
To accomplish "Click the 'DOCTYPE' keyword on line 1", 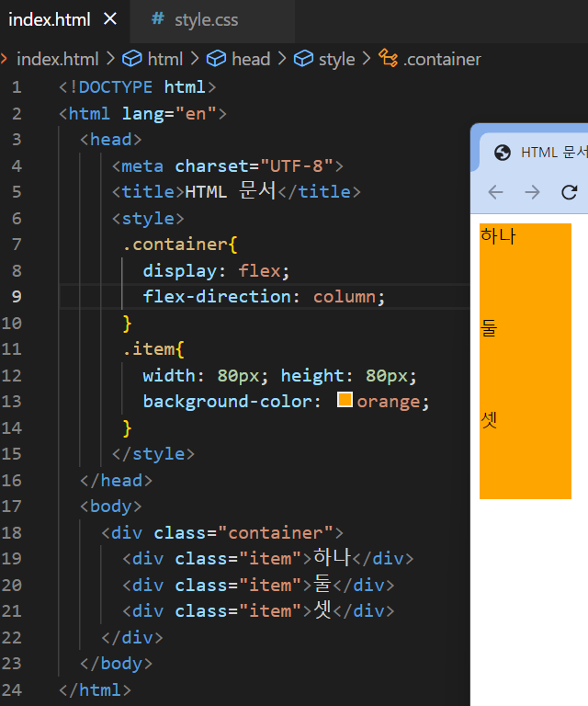I will coord(116,87).
